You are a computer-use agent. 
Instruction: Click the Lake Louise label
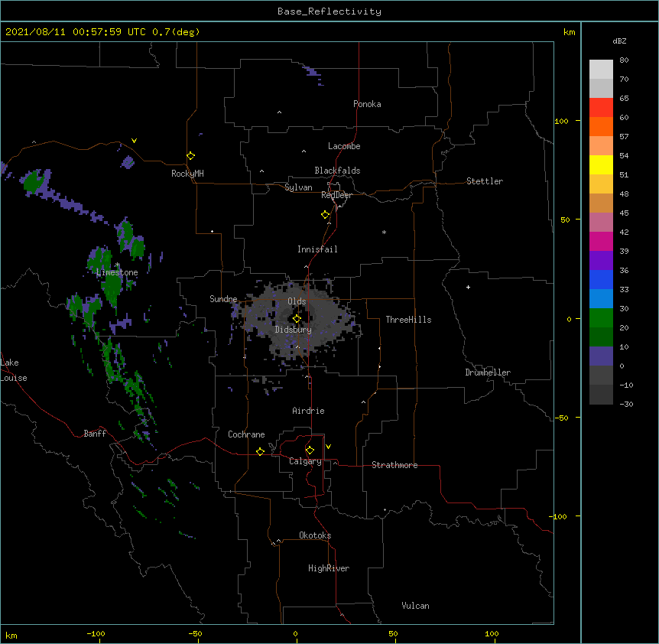pos(14,370)
